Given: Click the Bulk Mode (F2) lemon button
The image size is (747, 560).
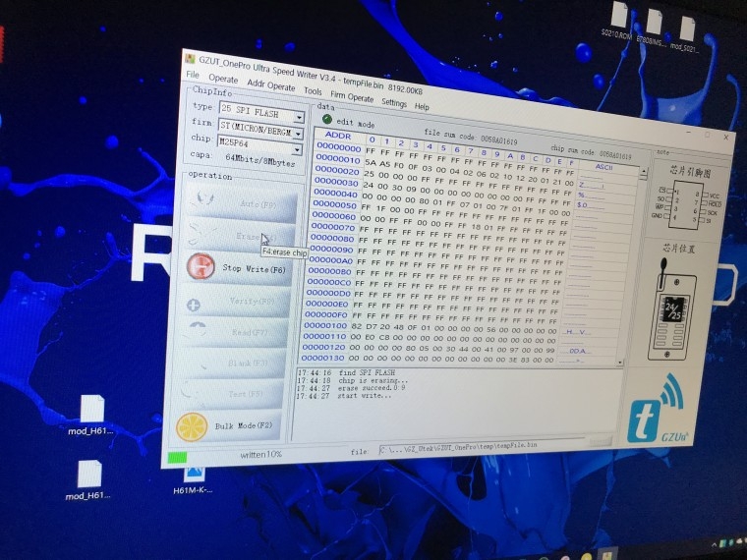Looking at the screenshot, I should [x=228, y=426].
